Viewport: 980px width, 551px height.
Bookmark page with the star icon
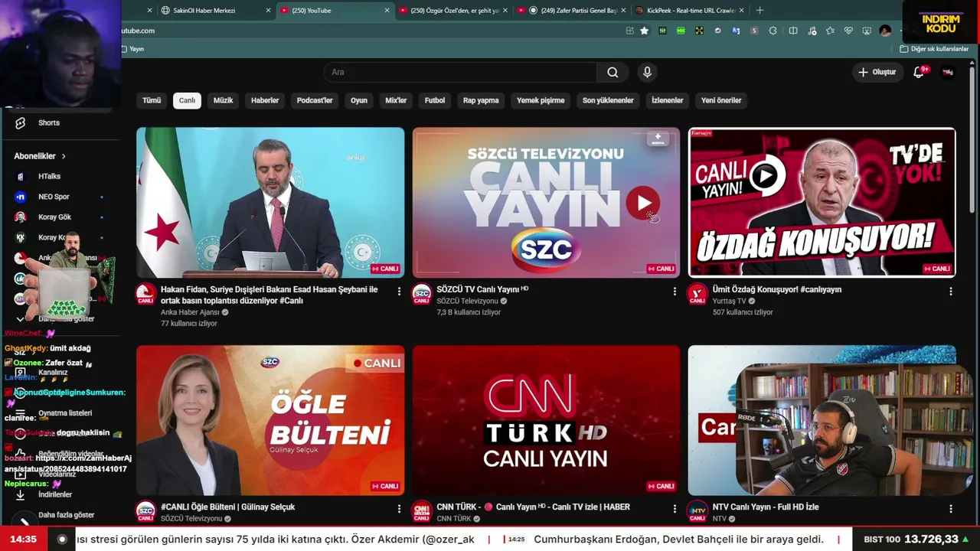pos(644,31)
